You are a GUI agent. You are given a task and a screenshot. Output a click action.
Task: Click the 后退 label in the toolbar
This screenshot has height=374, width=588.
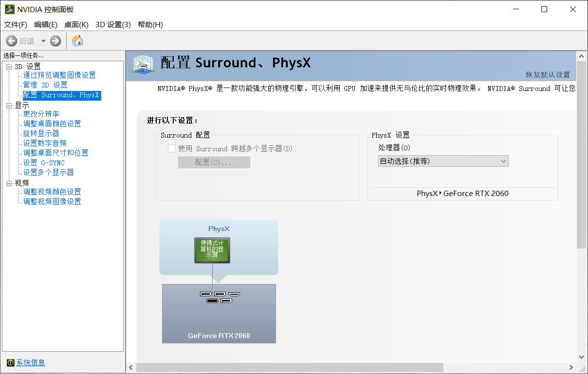pos(27,41)
